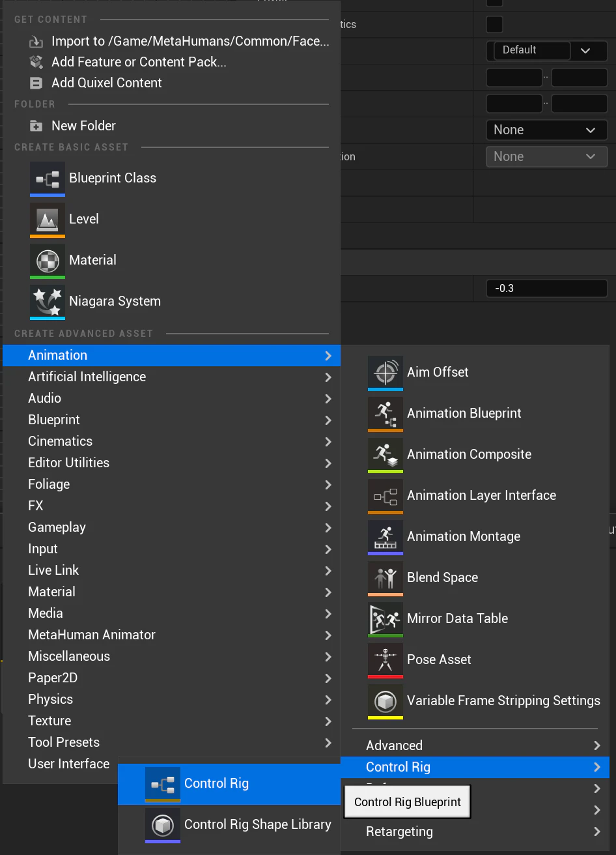Open the Editor Utilities menu item
This screenshot has width=616, height=855.
click(x=172, y=463)
